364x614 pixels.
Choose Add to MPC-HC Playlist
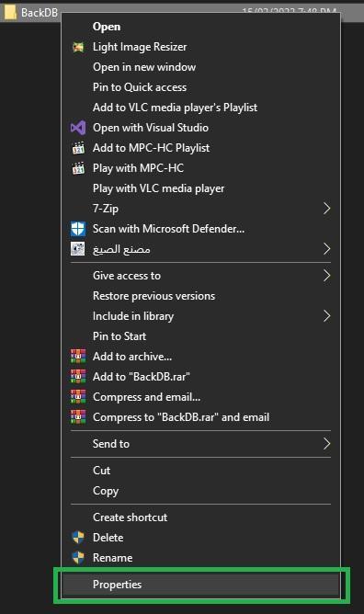coord(200,148)
